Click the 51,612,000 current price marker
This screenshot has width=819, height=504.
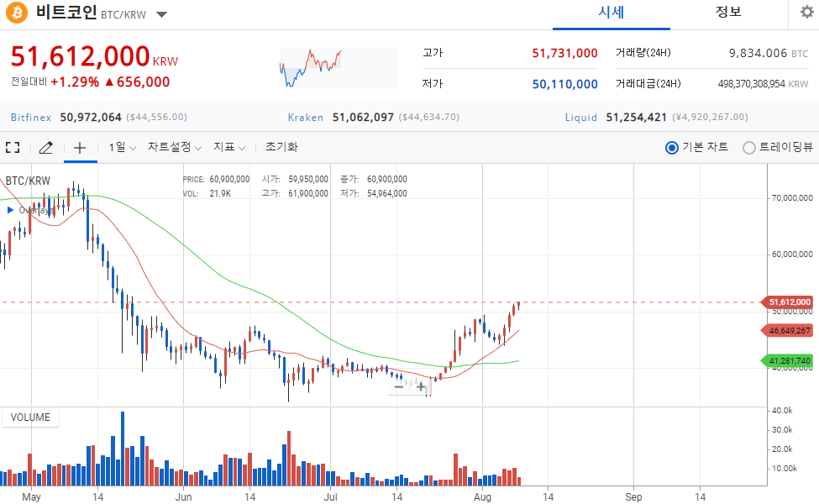(790, 302)
